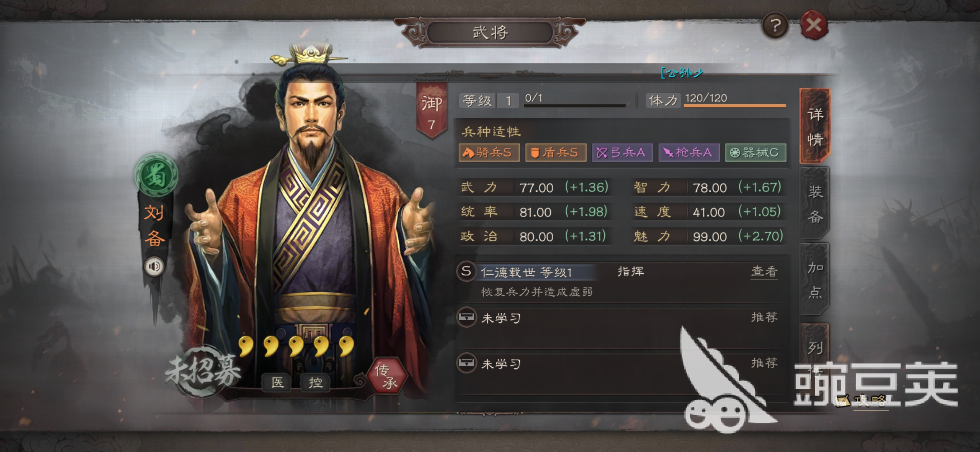Open the 加点 side tab

[x=815, y=280]
